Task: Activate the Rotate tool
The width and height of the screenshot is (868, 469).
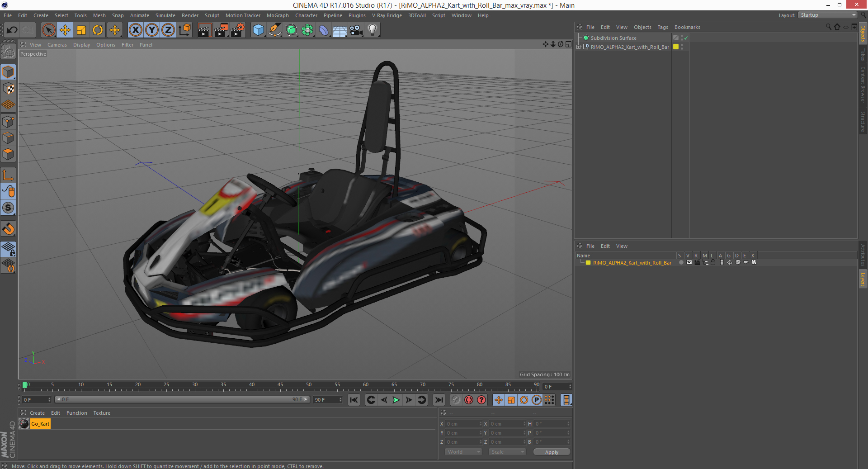Action: pos(98,30)
